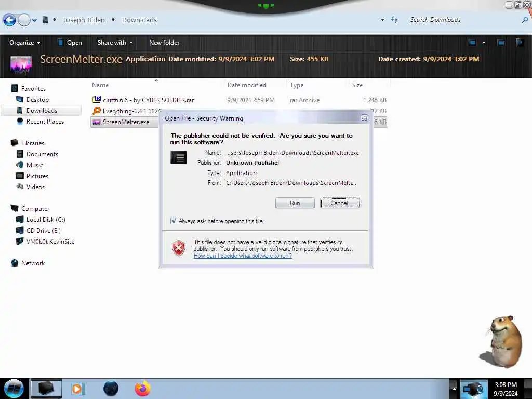Open the Videos library
Viewport: 532px width, 399px height.
point(35,187)
